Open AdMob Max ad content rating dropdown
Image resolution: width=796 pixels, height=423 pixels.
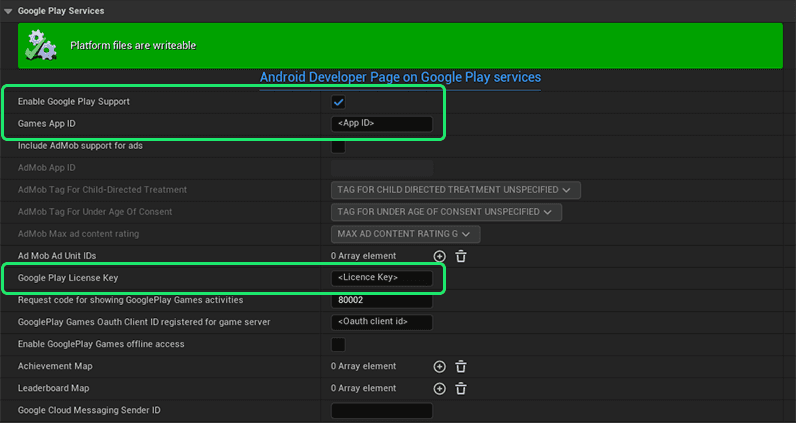click(x=405, y=234)
